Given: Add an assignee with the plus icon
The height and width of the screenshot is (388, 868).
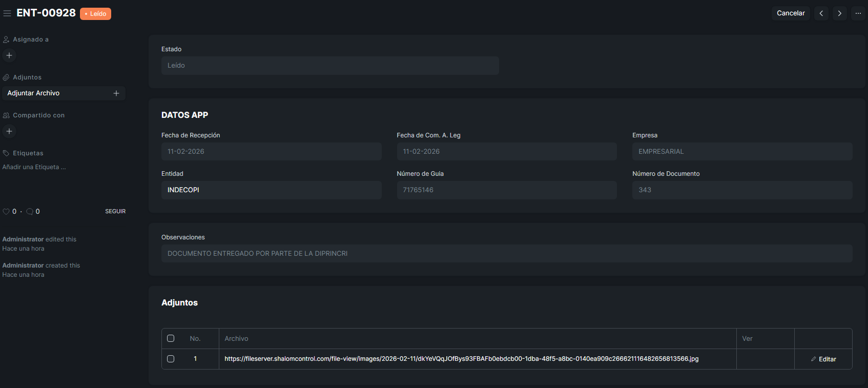Looking at the screenshot, I should pyautogui.click(x=9, y=55).
